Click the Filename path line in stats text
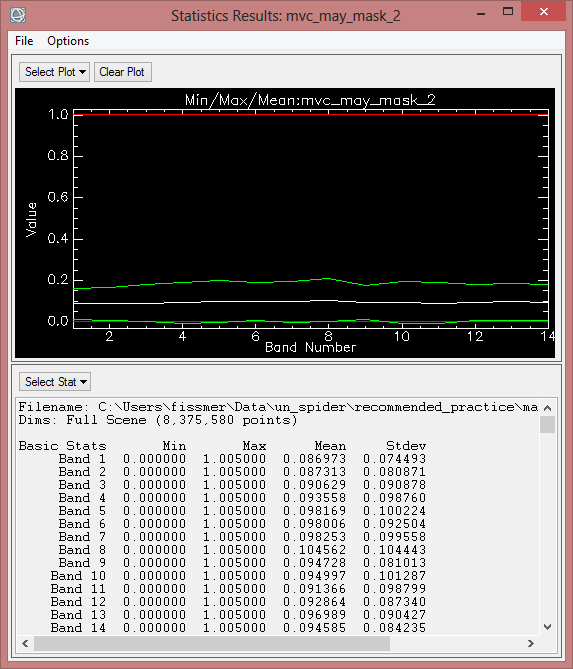 click(x=278, y=407)
